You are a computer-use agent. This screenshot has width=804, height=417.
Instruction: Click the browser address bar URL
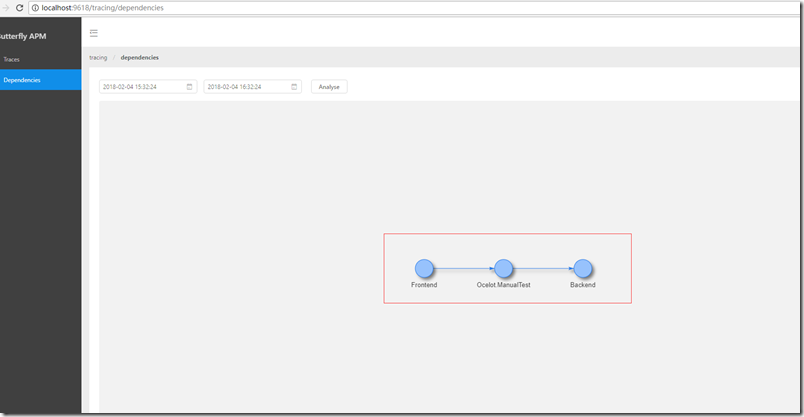click(103, 8)
